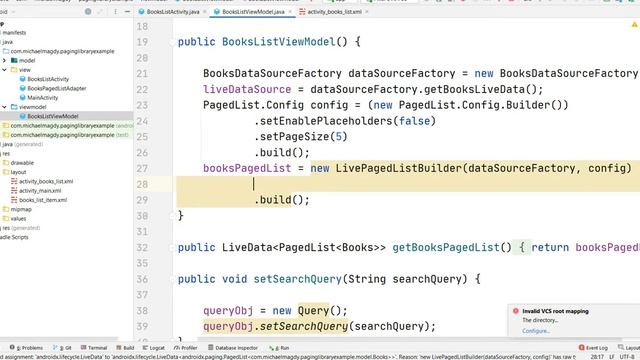Select the drawable resource folder
The image size is (640, 360).
click(22, 163)
